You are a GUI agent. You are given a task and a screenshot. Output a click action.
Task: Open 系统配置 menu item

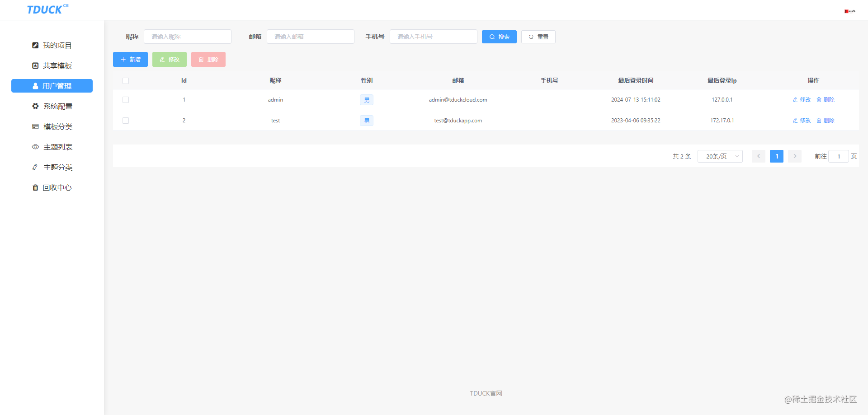tap(52, 106)
